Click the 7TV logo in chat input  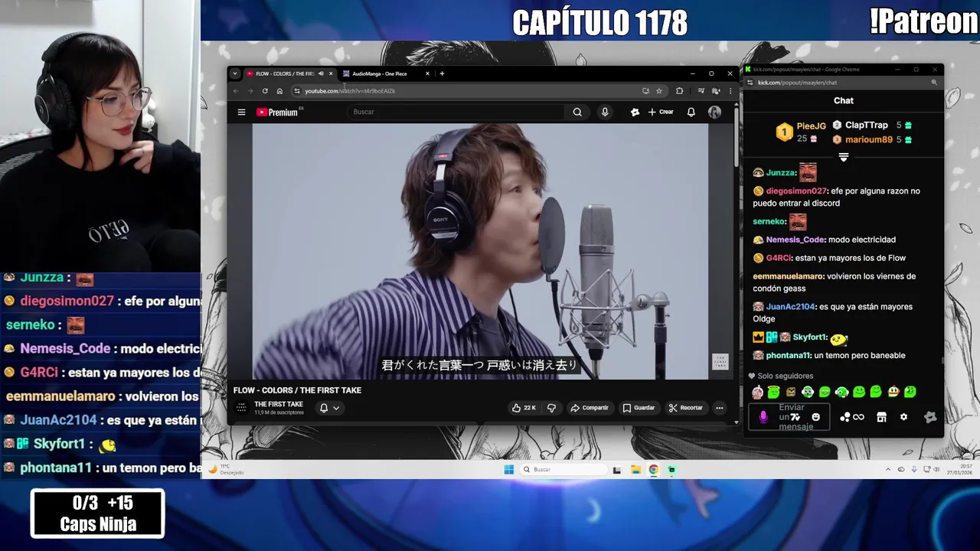pos(795,417)
